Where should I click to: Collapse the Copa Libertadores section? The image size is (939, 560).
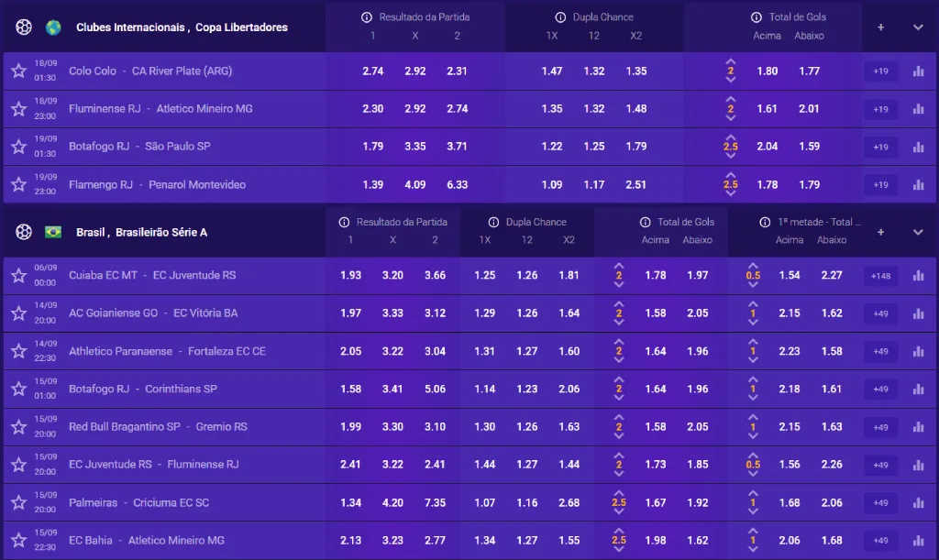pyautogui.click(x=918, y=27)
